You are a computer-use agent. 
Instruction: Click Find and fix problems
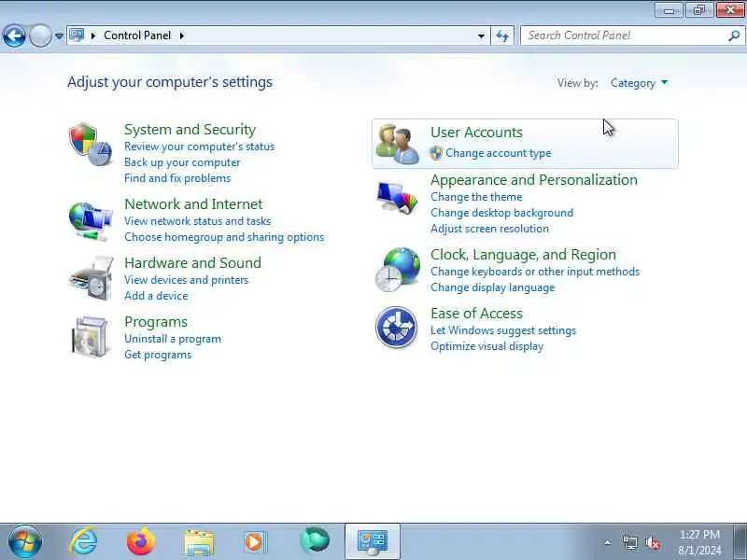click(x=177, y=178)
